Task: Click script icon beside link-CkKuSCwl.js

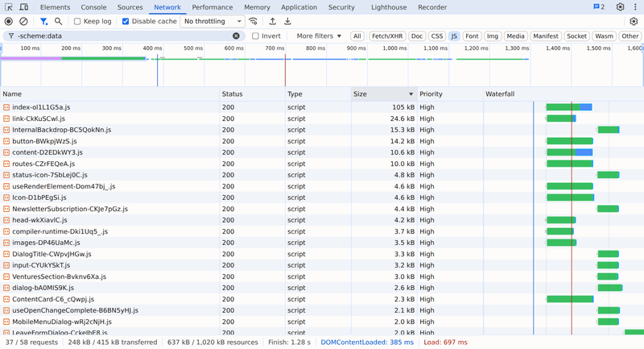Action: click(x=6, y=118)
